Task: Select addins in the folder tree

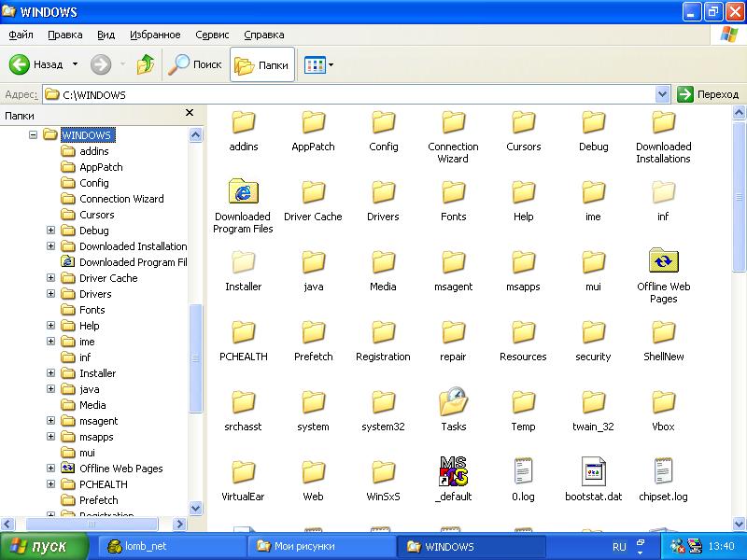Action: click(94, 151)
